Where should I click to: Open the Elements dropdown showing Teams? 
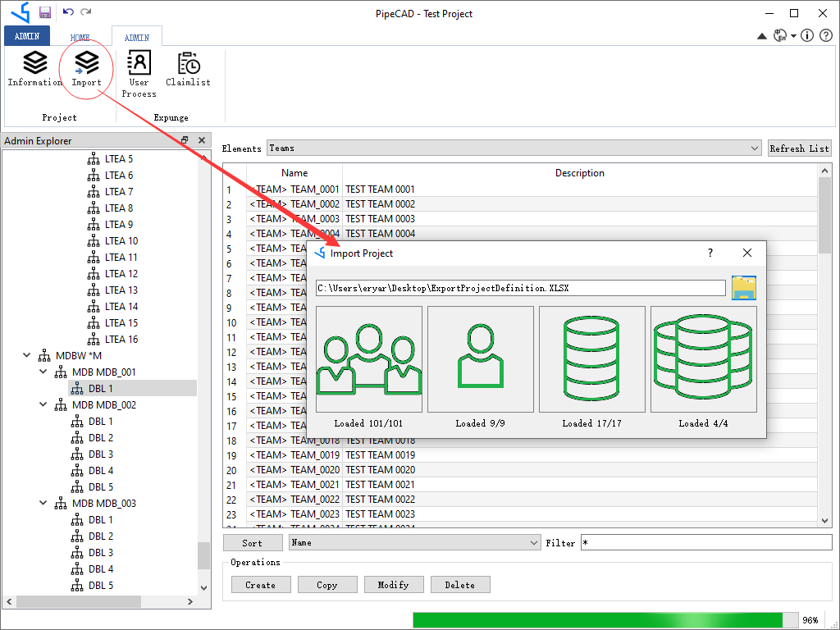[756, 148]
